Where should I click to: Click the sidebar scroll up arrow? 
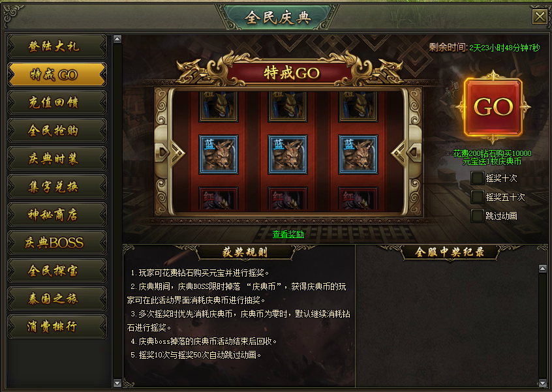point(117,39)
